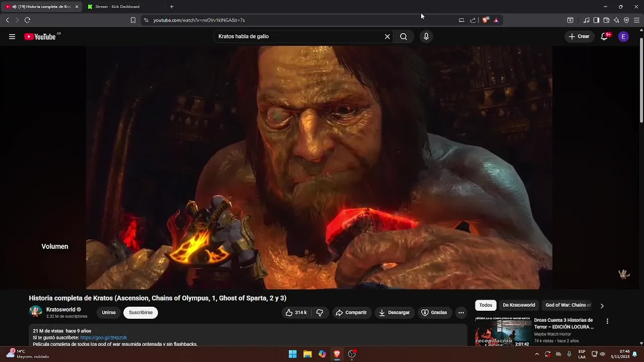This screenshot has width=644, height=362.
Task: Open the account avatar menu
Action: (x=623, y=37)
